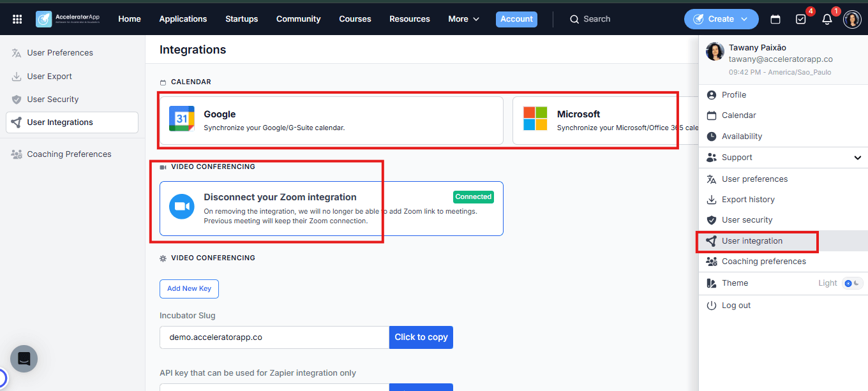Click the tawany@acceleratorapp.co email text
This screenshot has height=391, width=868.
click(781, 59)
